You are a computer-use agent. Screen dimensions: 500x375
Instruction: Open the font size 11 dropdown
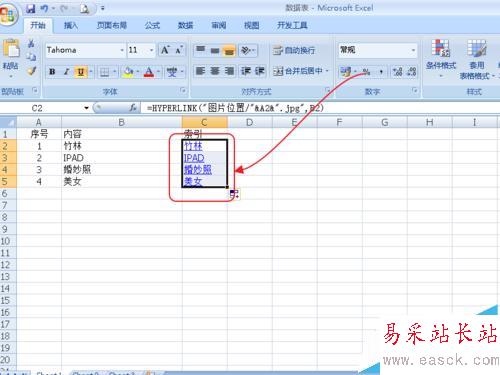click(x=152, y=50)
